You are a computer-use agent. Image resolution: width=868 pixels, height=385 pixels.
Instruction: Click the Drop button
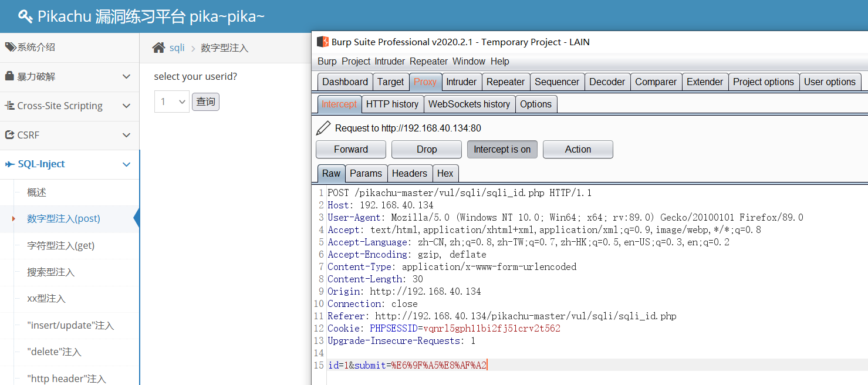click(427, 149)
